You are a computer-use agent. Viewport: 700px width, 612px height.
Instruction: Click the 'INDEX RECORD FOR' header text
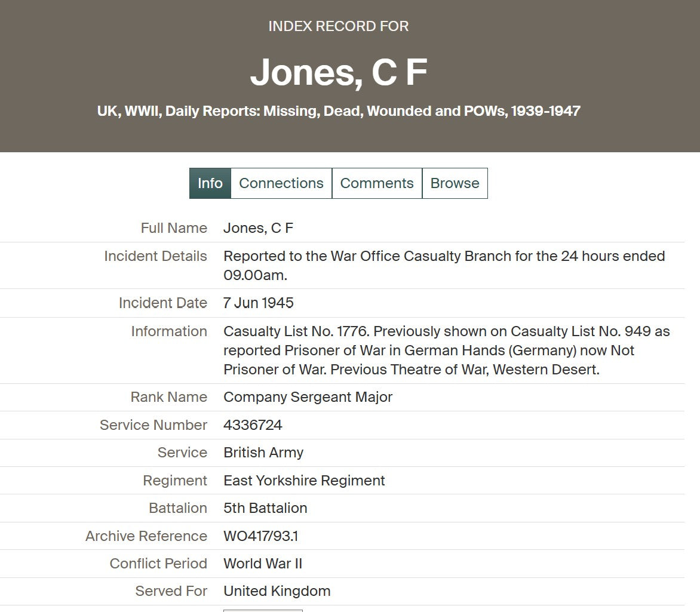pyautogui.click(x=338, y=26)
